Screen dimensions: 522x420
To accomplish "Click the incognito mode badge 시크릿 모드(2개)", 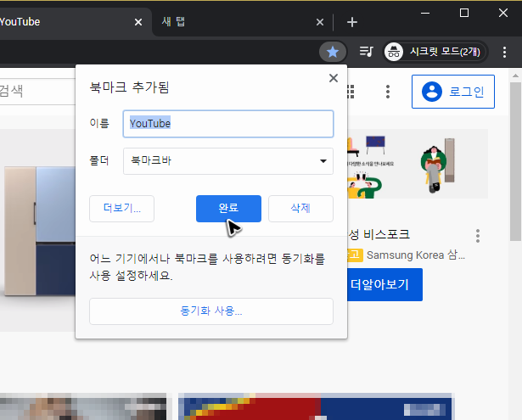I will [435, 52].
